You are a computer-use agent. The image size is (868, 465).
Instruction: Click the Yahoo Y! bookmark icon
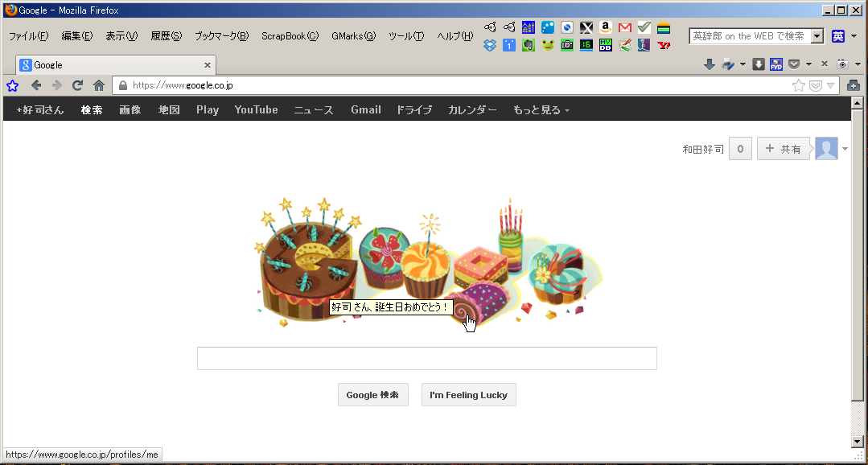(663, 45)
